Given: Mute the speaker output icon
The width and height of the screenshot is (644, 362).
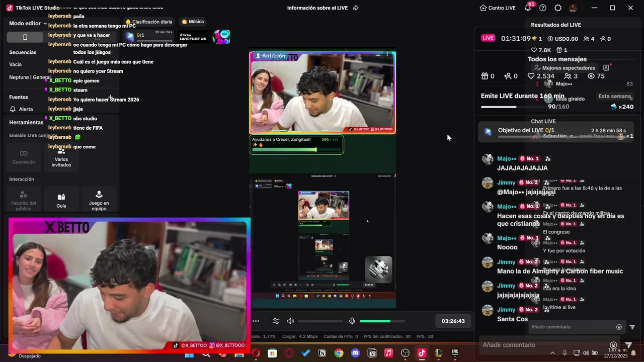Looking at the screenshot, I should (x=290, y=321).
